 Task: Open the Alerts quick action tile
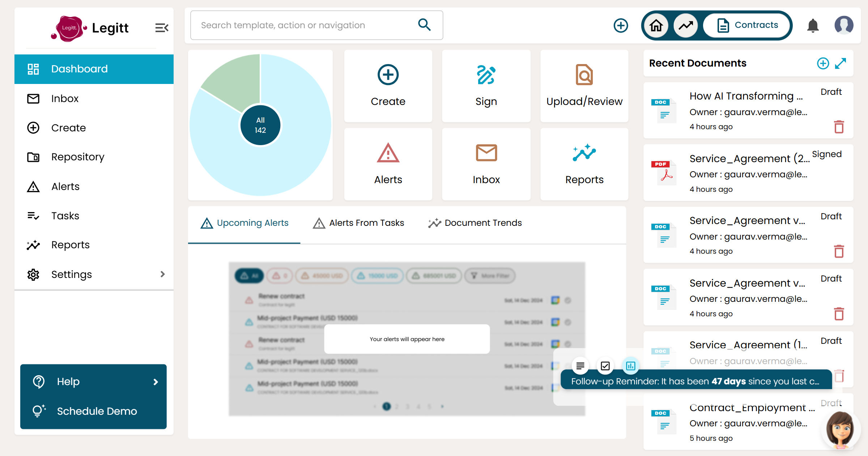(388, 164)
